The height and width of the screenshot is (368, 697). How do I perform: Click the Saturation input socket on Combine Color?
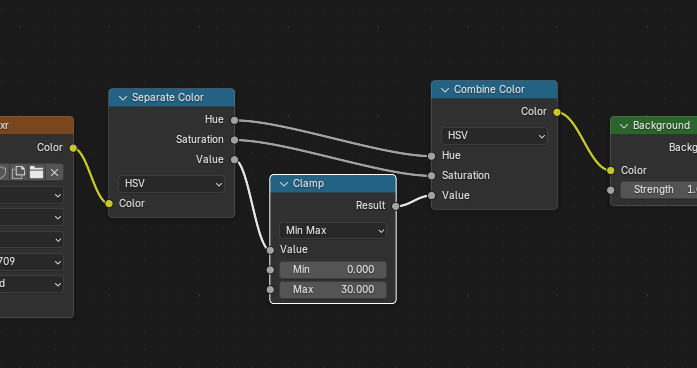point(431,176)
